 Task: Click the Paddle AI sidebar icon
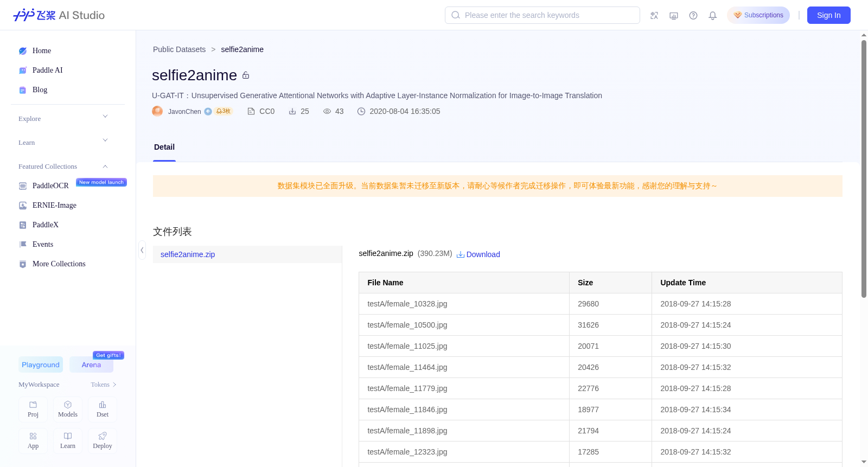[x=23, y=71]
